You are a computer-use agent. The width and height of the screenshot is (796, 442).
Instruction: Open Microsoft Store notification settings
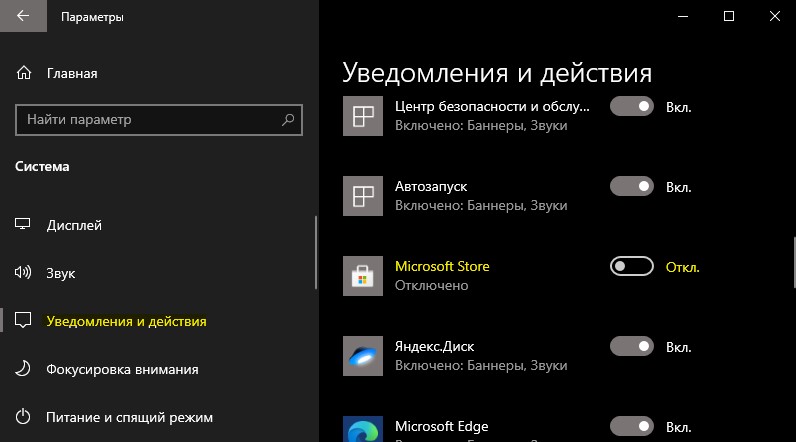tap(442, 266)
